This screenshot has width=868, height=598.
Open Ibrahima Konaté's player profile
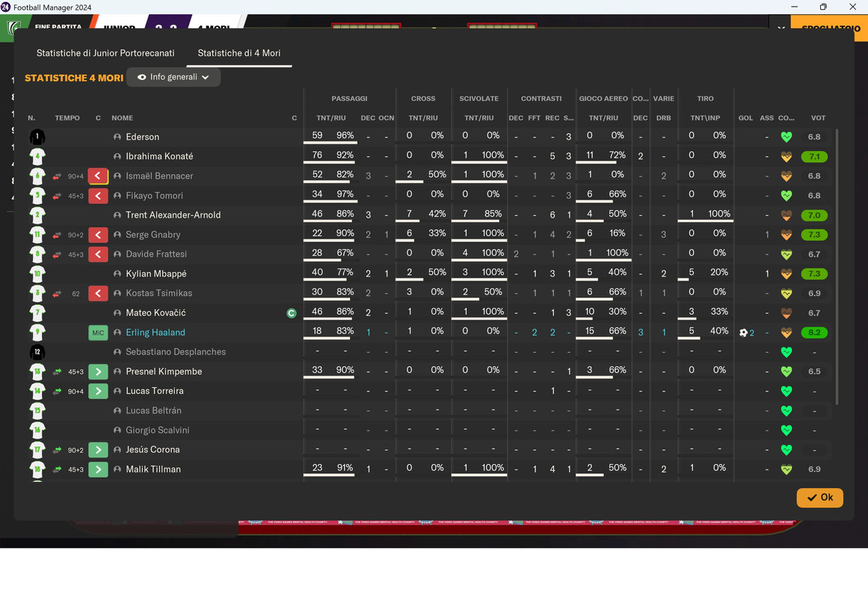pos(159,156)
